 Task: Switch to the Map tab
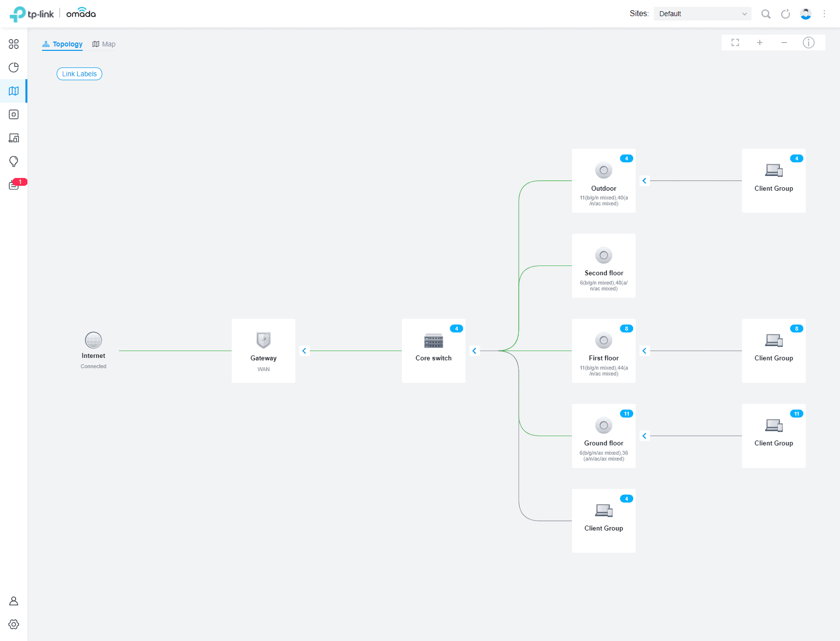click(x=104, y=44)
